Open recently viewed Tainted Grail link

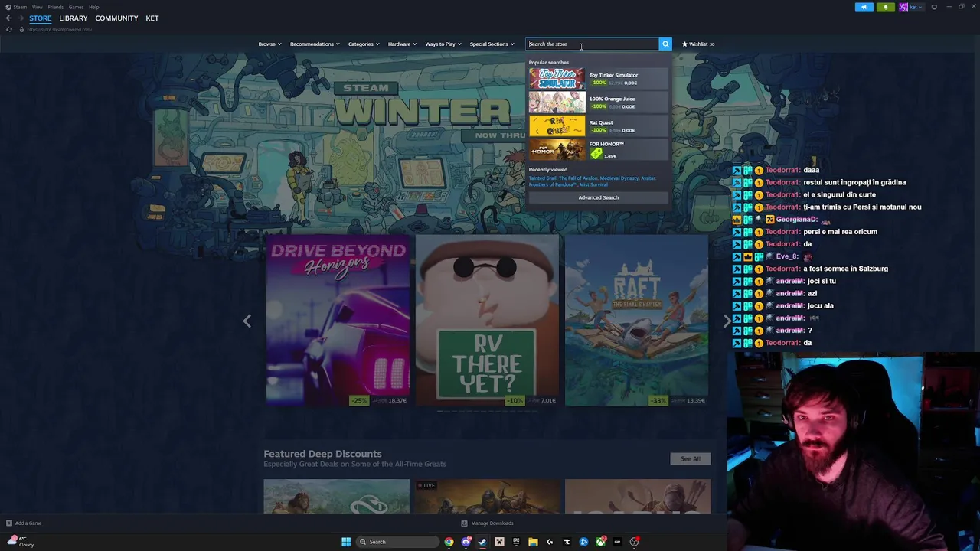point(563,178)
